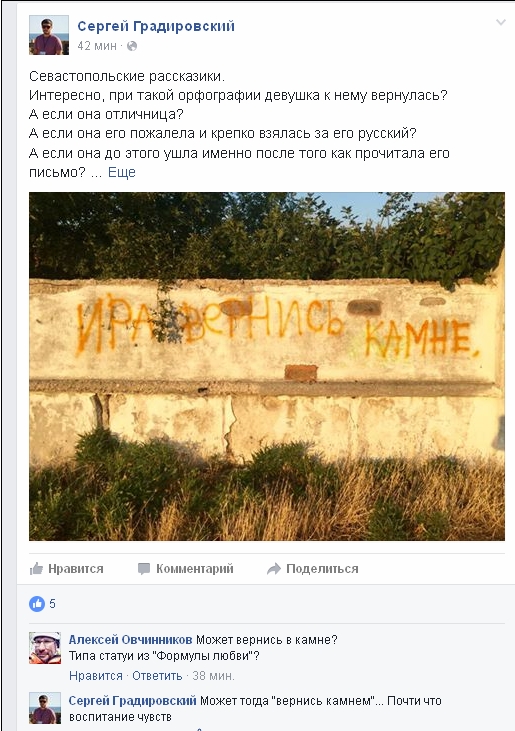This screenshot has height=731, width=515.
Task: Click the comment speech bubble icon
Action: 144,569
